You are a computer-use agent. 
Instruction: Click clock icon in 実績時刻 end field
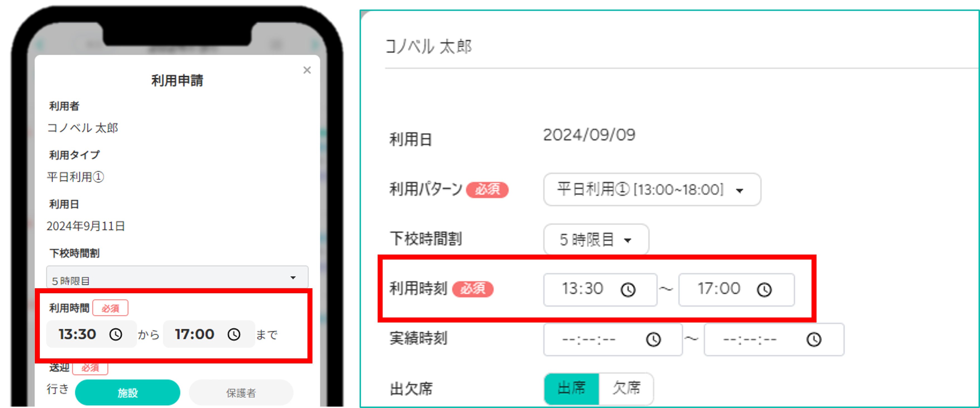pyautogui.click(x=814, y=339)
